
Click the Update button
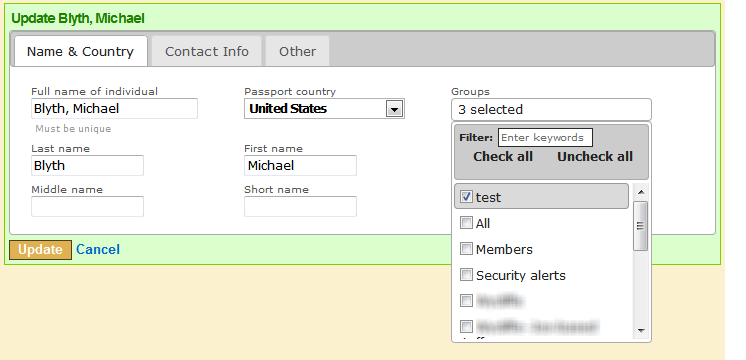[x=40, y=250]
